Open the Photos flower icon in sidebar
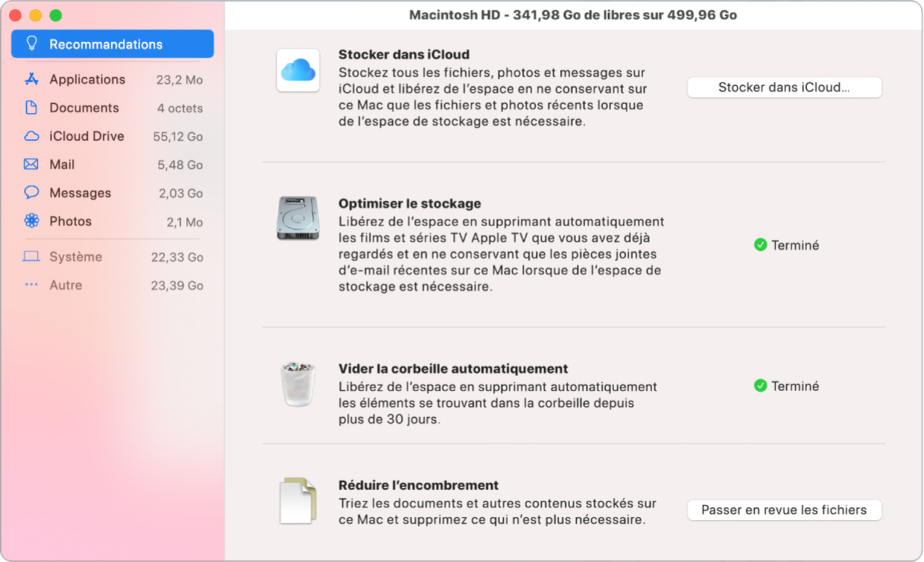924x562 pixels. point(31,221)
